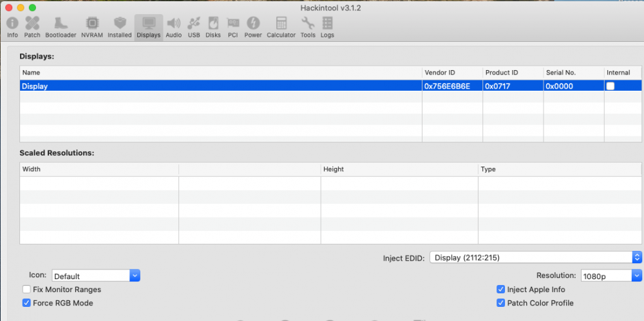Launch the Calculator section

click(281, 26)
